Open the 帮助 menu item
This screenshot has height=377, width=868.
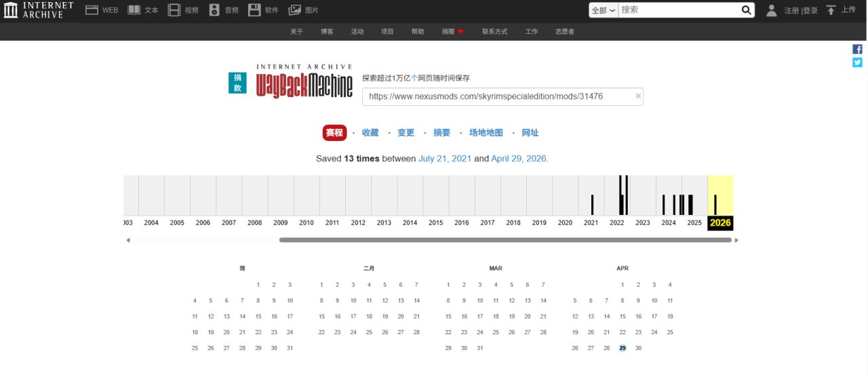pyautogui.click(x=418, y=31)
